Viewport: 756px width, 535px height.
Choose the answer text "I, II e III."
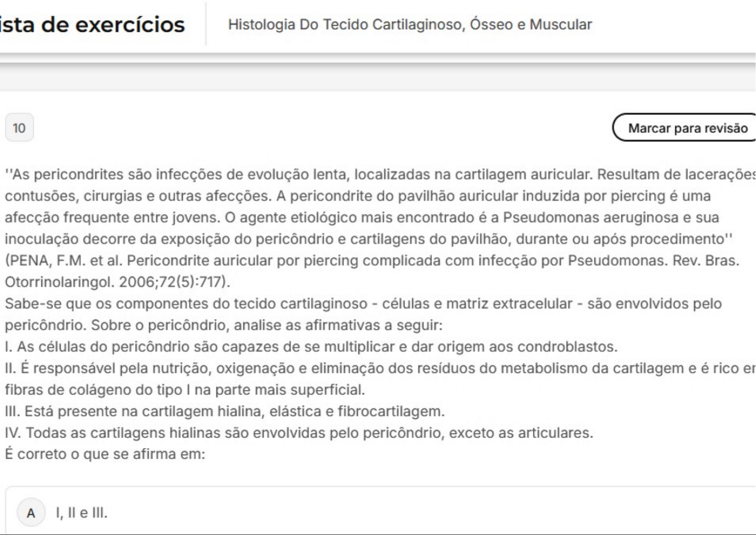(81, 513)
